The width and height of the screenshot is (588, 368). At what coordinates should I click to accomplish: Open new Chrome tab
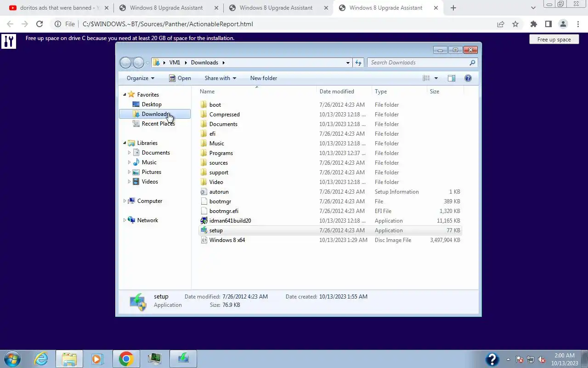click(x=453, y=8)
